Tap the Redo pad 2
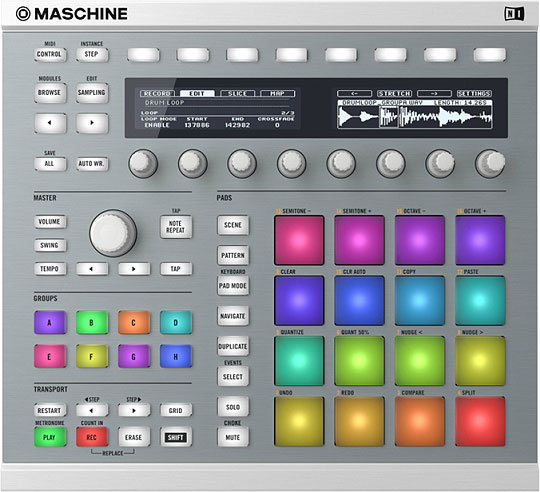The height and width of the screenshot is (492, 540). coord(359,421)
